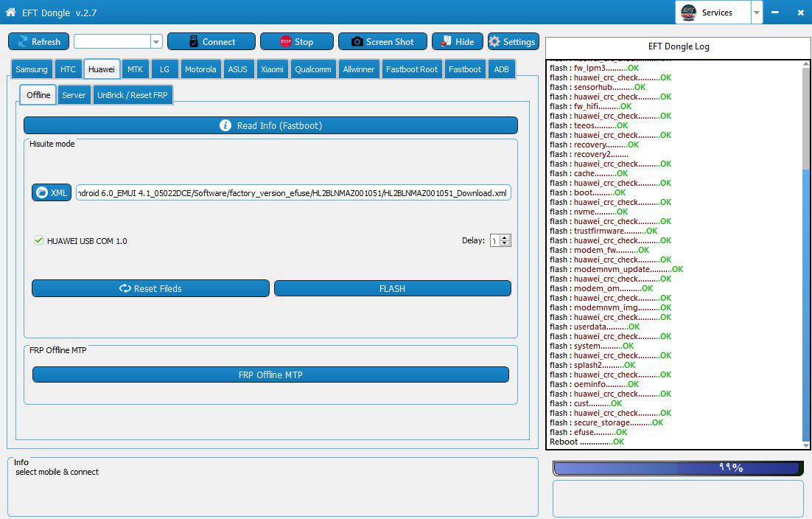Click the 'select mobile & connect' info text
Screen dimensions: 812x519
pyautogui.click(x=57, y=472)
